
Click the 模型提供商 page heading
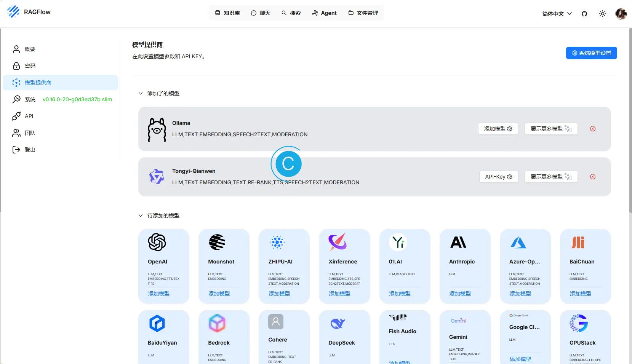click(x=147, y=45)
